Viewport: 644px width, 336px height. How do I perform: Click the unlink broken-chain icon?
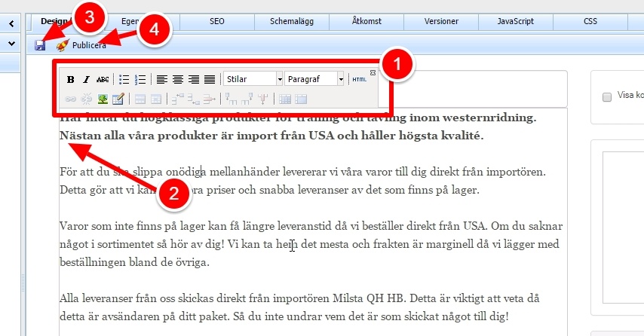pos(86,99)
